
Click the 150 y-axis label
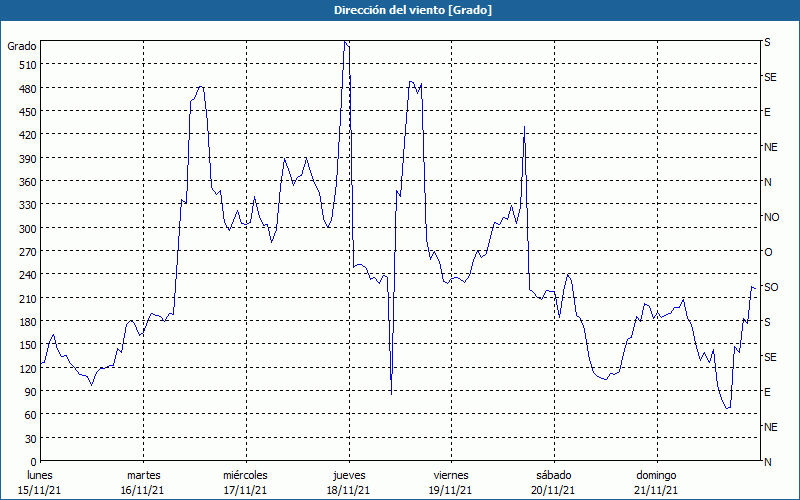(28, 345)
